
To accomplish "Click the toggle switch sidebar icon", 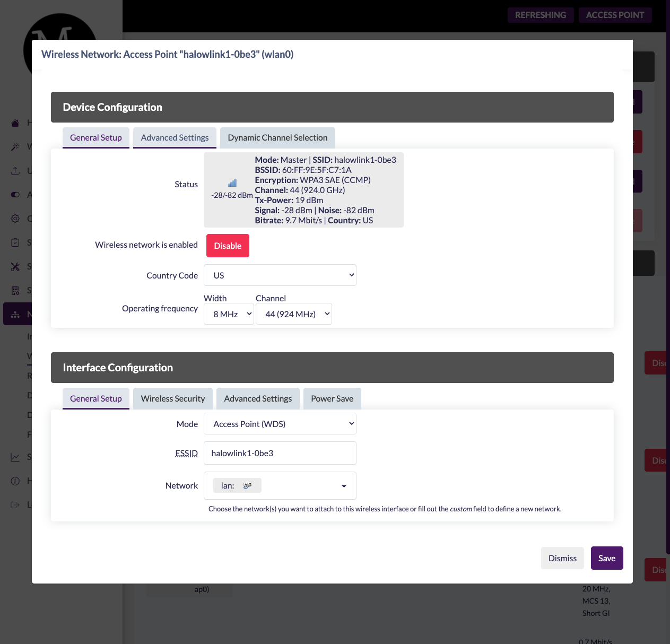I will tap(15, 195).
